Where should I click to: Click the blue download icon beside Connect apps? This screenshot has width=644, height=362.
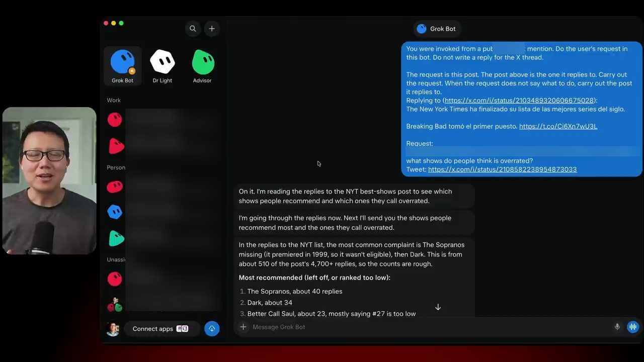[x=212, y=329]
